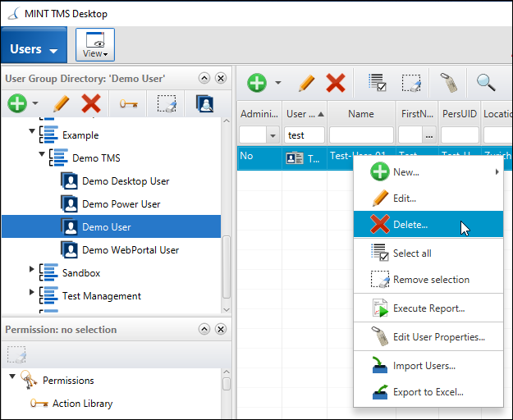Collapse the Permission panel
This screenshot has height=420, width=513.
pos(204,329)
